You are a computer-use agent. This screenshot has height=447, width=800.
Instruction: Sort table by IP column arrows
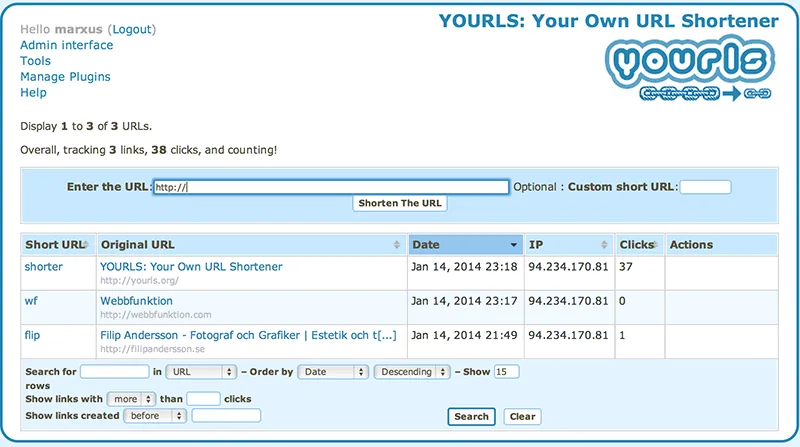click(x=604, y=245)
